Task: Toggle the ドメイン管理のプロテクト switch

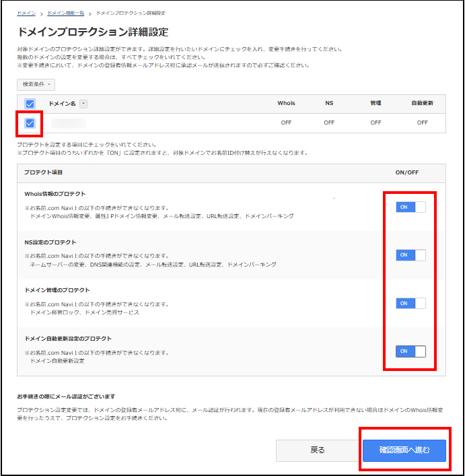Action: (x=410, y=303)
